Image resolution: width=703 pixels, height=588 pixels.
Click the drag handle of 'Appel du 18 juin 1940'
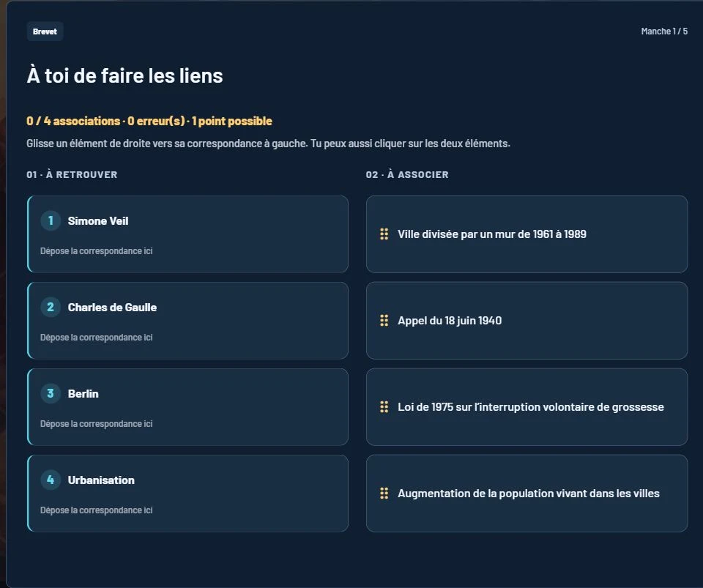(384, 321)
